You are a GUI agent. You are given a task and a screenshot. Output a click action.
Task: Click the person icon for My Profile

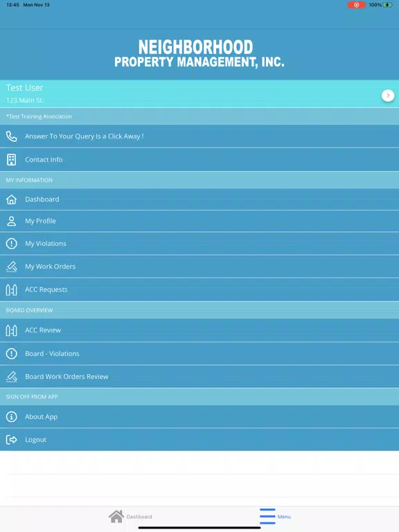[12, 221]
